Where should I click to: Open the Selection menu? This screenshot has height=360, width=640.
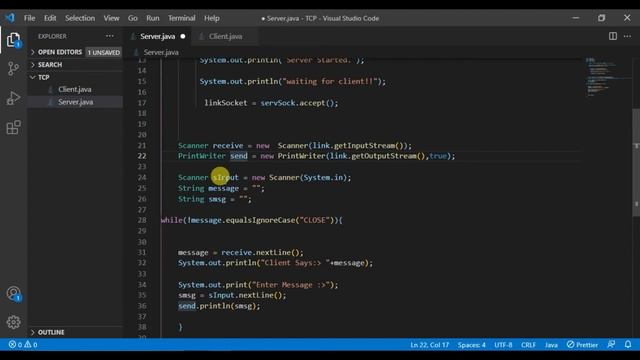(80, 18)
